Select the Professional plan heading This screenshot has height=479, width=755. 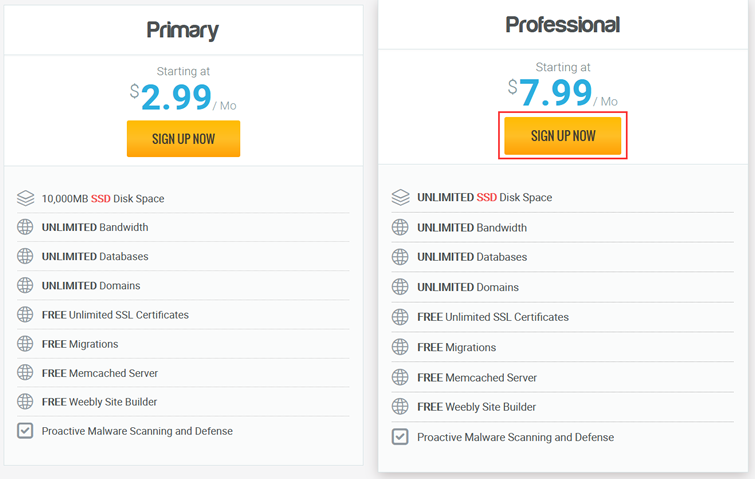(x=562, y=25)
